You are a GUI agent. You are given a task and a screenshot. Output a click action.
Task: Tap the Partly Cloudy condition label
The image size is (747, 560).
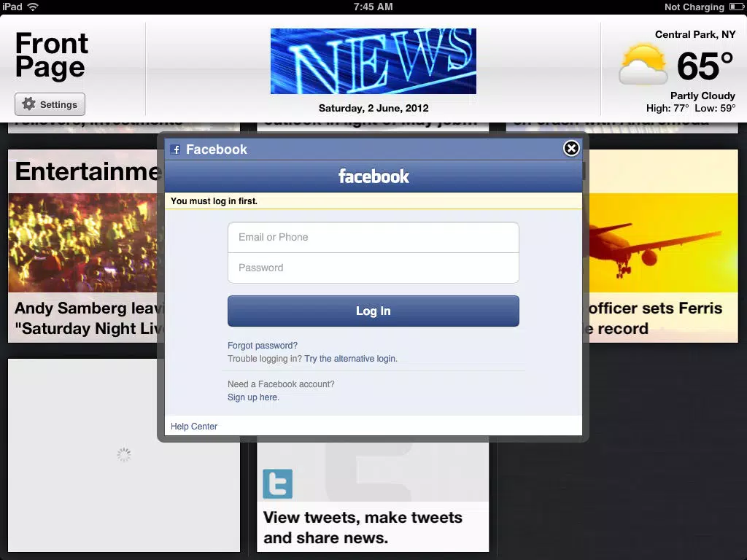click(703, 96)
